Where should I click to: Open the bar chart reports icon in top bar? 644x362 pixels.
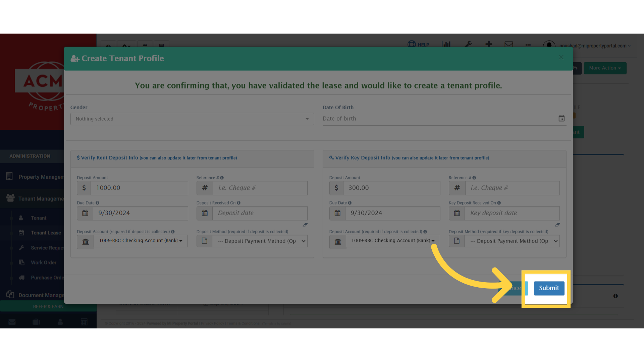[446, 44]
